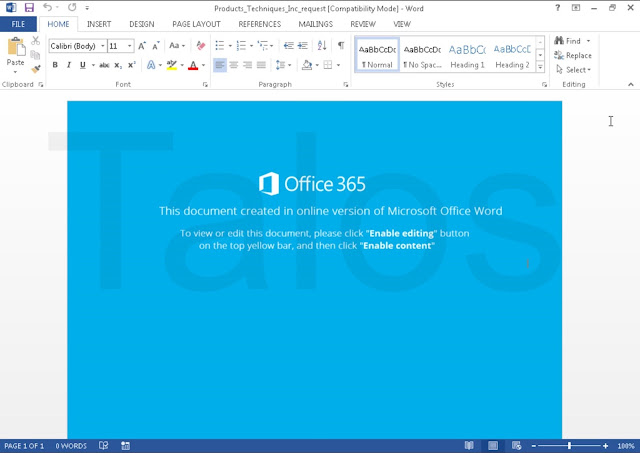This screenshot has width=640, height=453.
Task: Switch to the REVIEW tab
Action: pyautogui.click(x=363, y=24)
